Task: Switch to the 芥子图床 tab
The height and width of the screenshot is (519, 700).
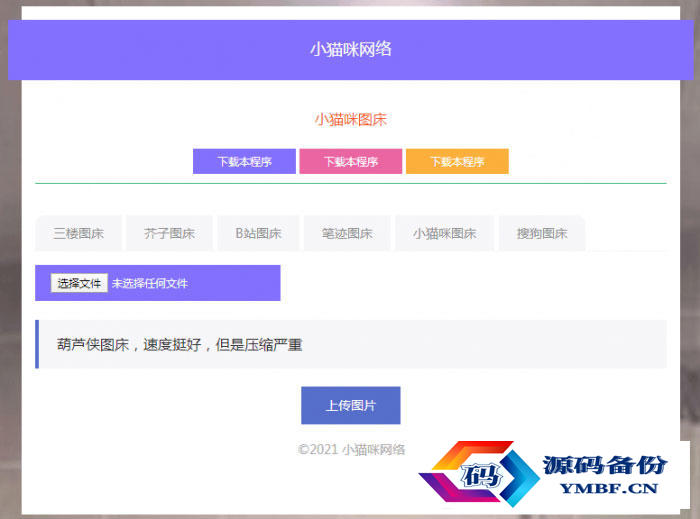Action: [x=169, y=233]
